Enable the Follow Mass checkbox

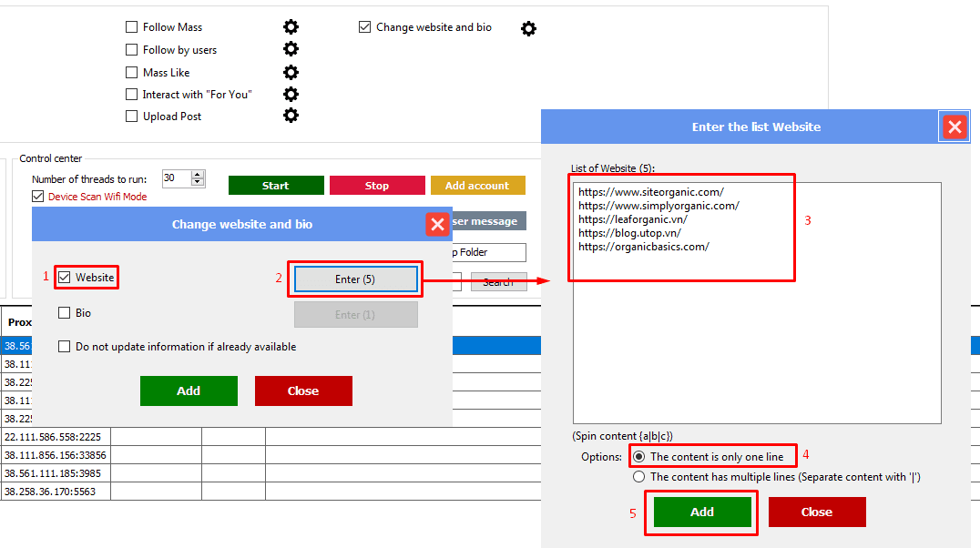pyautogui.click(x=132, y=27)
